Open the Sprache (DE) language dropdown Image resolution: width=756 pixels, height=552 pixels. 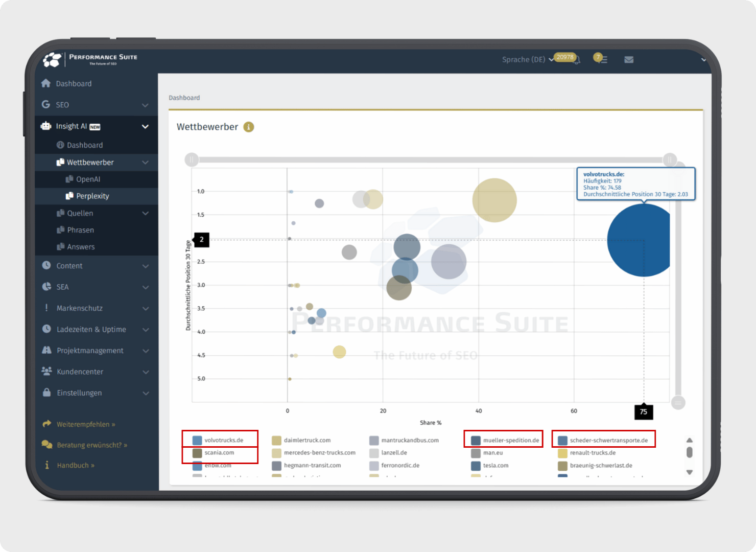528,60
